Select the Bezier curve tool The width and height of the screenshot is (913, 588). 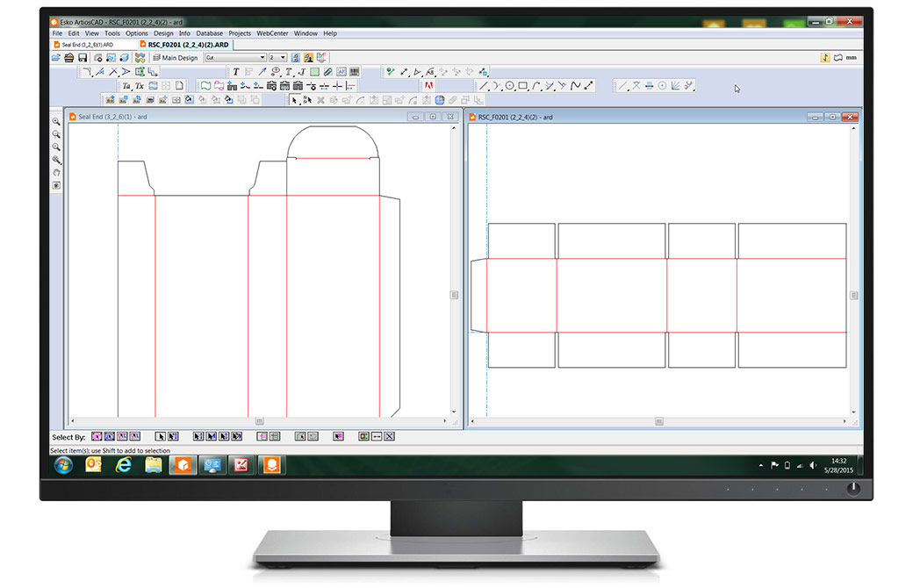click(x=578, y=85)
